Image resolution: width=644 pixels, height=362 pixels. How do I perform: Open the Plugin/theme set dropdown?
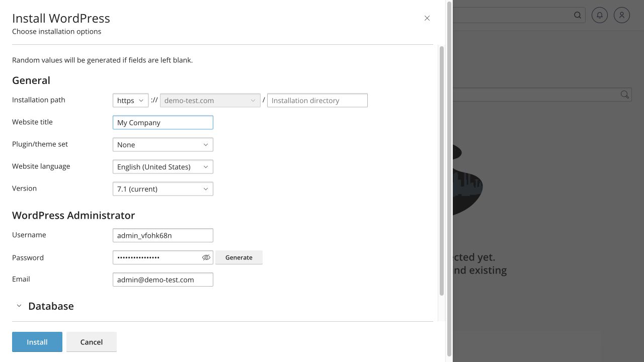(163, 145)
